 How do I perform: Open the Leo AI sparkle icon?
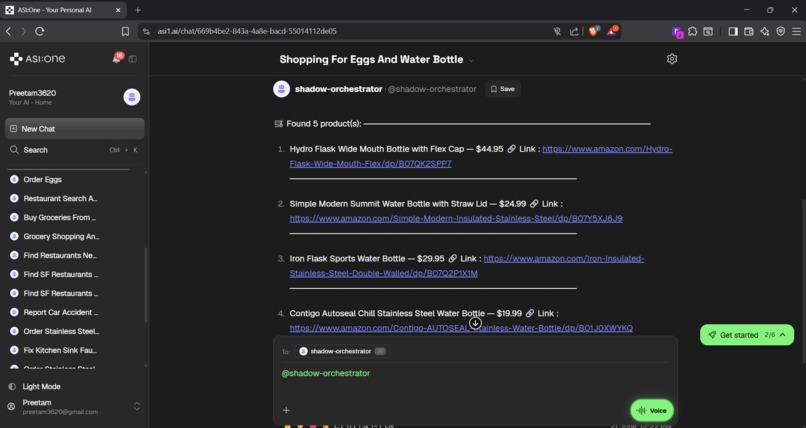pyautogui.click(x=765, y=31)
